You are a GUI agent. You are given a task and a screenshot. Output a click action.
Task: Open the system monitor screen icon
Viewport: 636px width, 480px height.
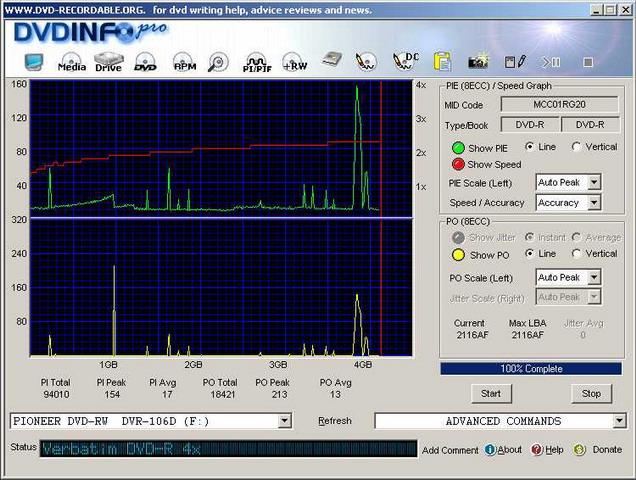coord(33,62)
